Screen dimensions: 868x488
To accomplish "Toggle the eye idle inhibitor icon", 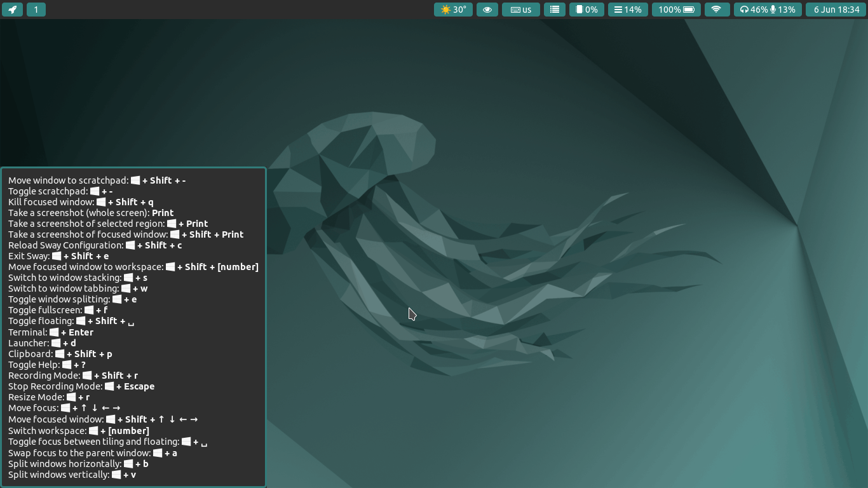I will click(x=487, y=10).
